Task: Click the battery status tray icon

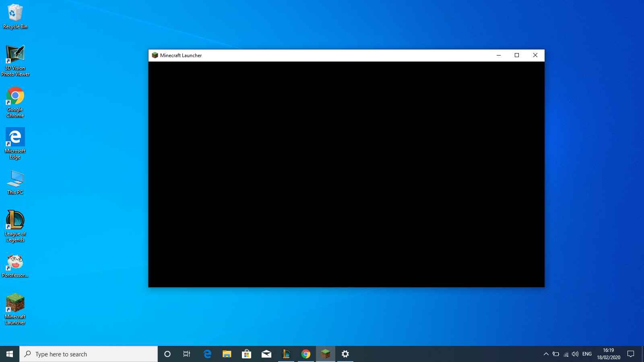Action: click(x=556, y=354)
